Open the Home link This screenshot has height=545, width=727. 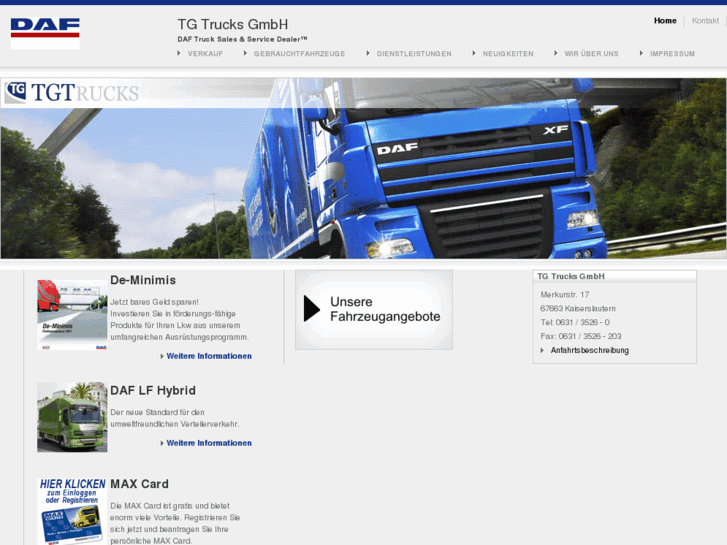[665, 20]
